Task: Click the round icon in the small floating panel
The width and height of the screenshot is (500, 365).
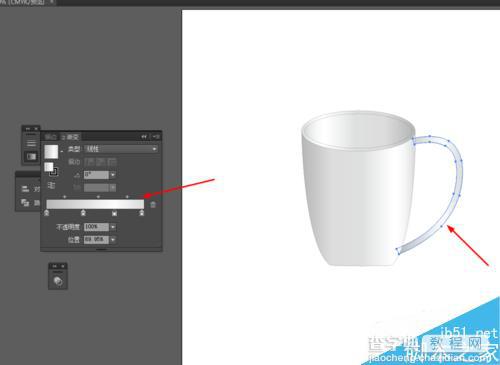Action: click(x=58, y=281)
